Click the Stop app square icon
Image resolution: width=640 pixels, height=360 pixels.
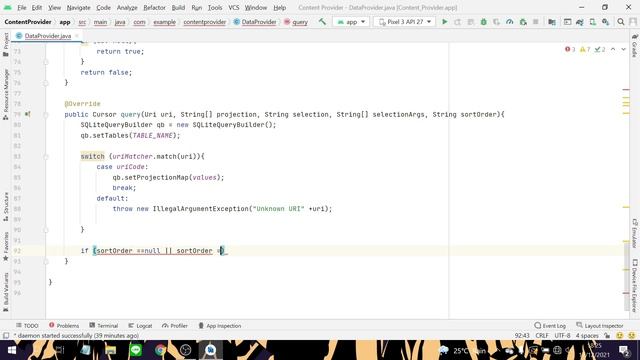[536, 22]
